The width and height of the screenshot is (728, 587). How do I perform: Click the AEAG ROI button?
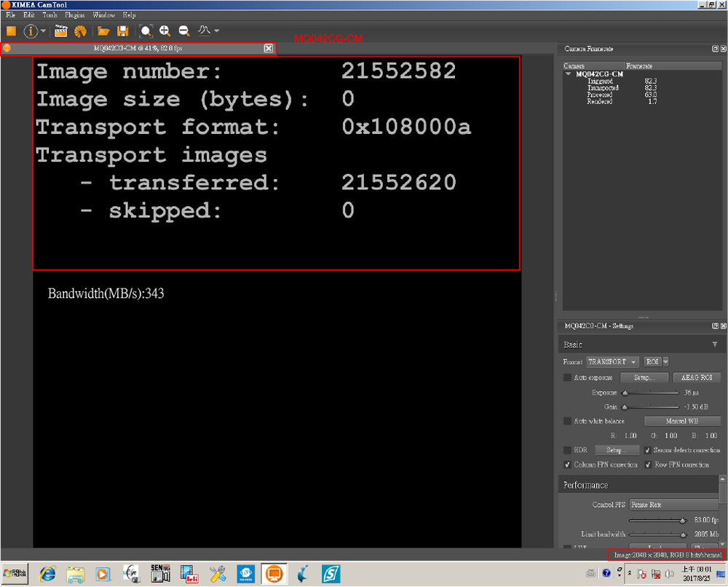pyautogui.click(x=696, y=378)
